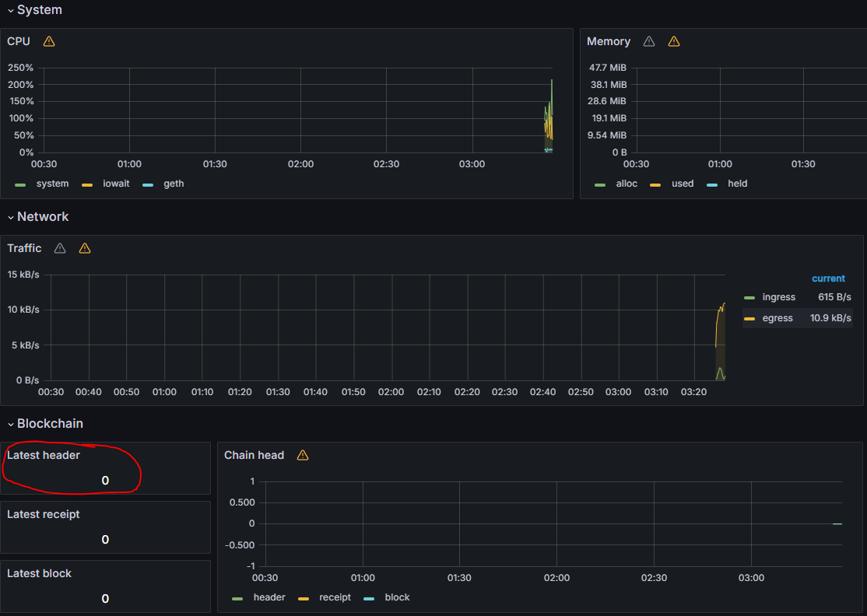The image size is (867, 616).
Task: Open the Latest block panel title
Action: coord(39,573)
